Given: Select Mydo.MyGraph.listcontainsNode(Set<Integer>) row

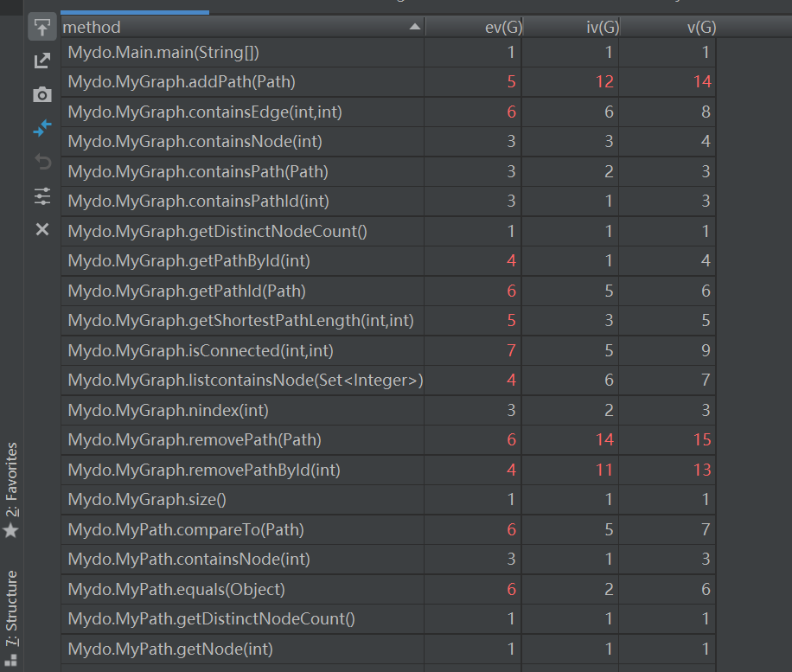Looking at the screenshot, I should [x=388, y=380].
